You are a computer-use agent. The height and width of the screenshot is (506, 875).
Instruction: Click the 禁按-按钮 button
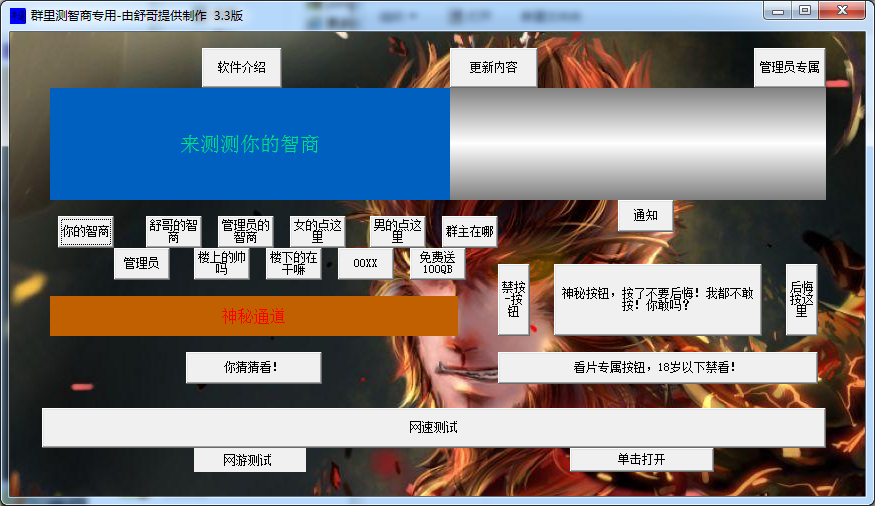[513, 300]
